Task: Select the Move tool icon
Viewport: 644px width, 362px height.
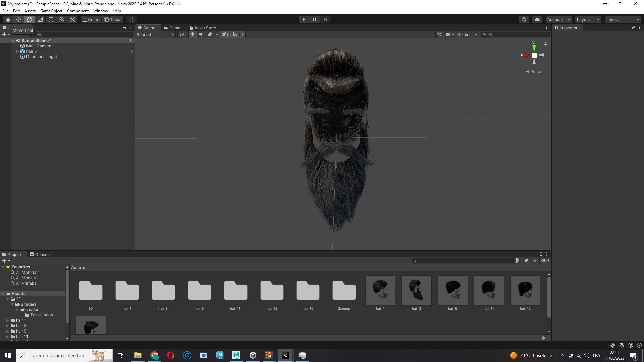Action: click(x=19, y=19)
